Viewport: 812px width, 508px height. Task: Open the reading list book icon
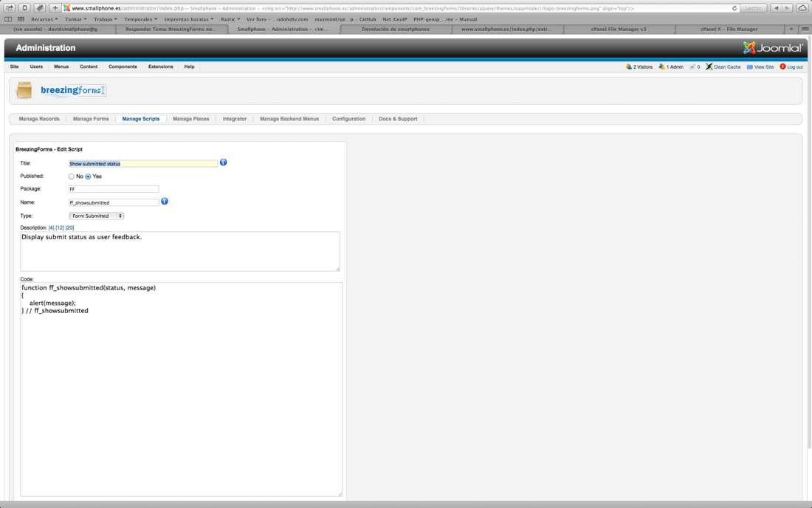[x=8, y=19]
